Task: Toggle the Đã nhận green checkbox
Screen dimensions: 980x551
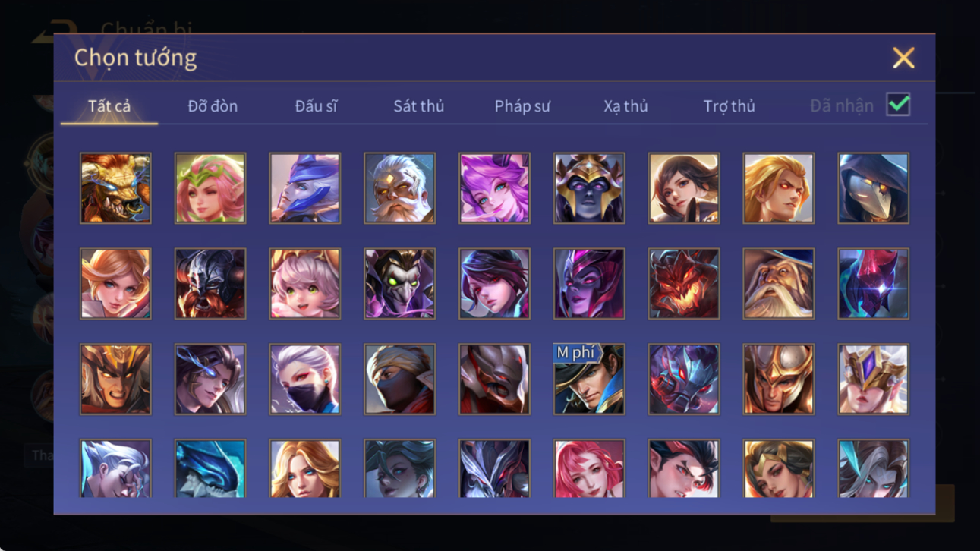Action: tap(898, 105)
